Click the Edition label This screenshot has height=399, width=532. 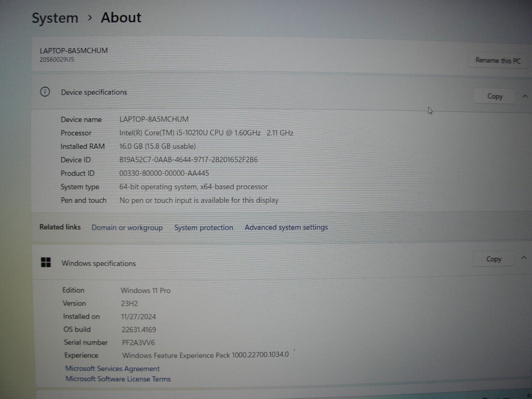(x=73, y=290)
